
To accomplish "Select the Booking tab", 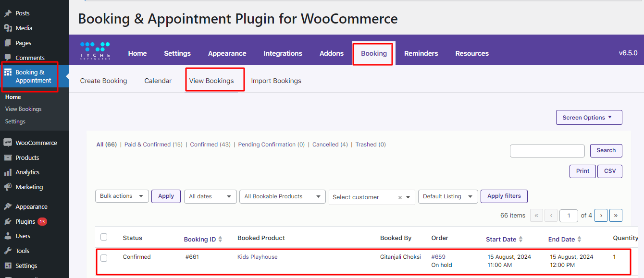I will pyautogui.click(x=374, y=53).
